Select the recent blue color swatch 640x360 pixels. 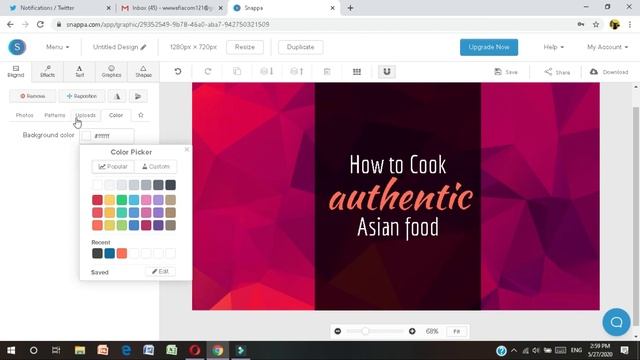(109, 253)
